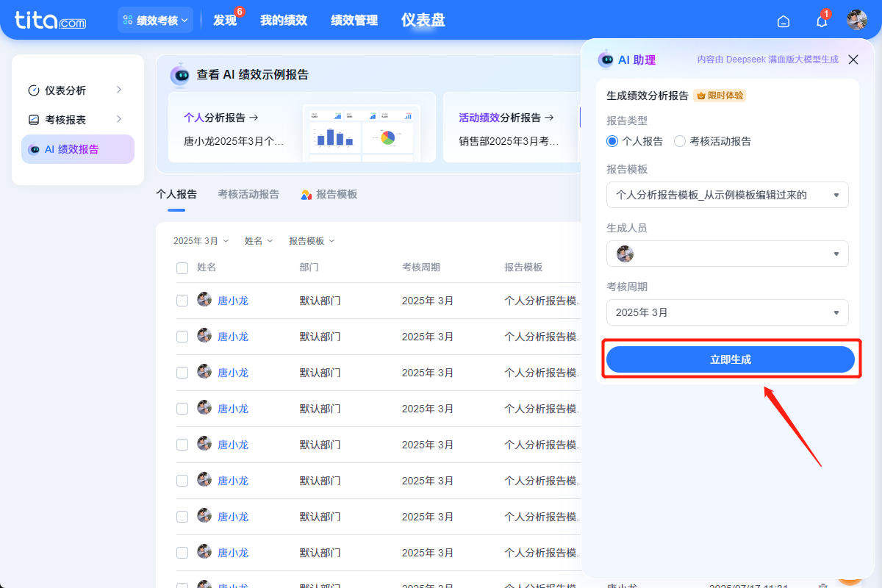The image size is (882, 588).
Task: Open the home icon in top bar
Action: click(x=783, y=21)
